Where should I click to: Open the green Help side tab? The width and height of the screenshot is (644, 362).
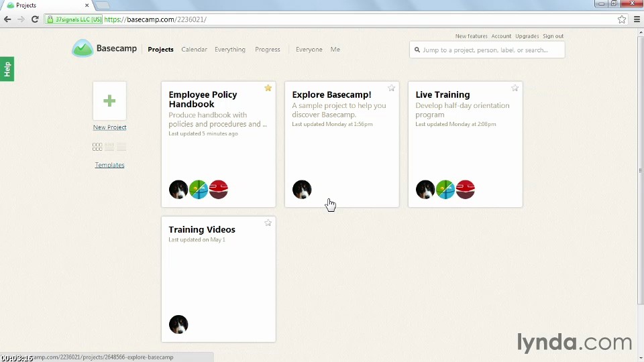(x=7, y=69)
